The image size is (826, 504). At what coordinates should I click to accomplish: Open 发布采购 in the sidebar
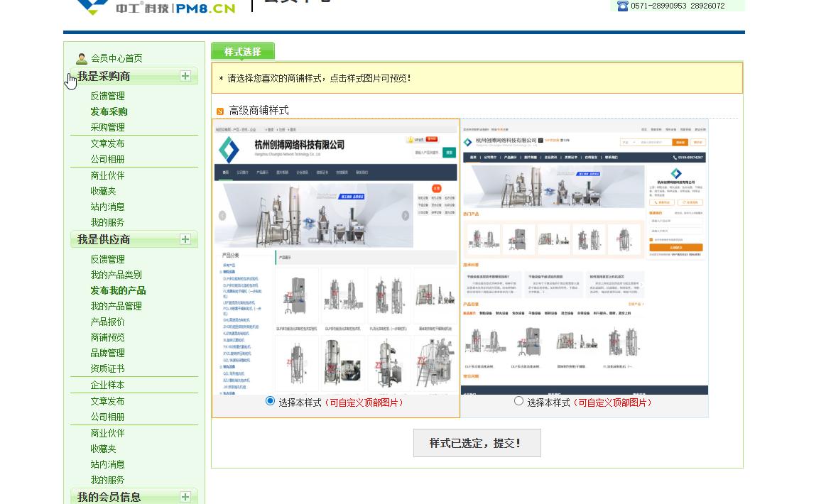point(109,111)
